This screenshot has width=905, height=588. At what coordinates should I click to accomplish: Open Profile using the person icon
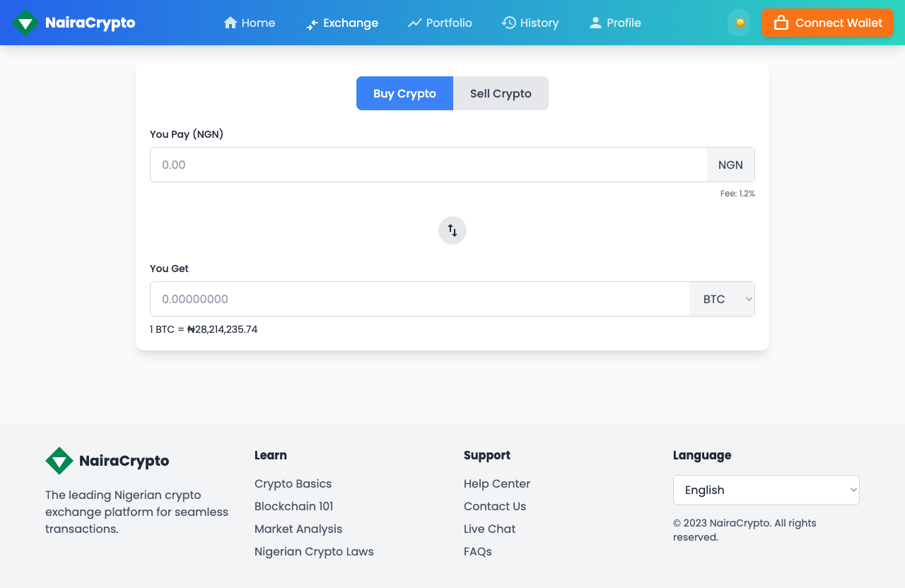click(x=595, y=22)
